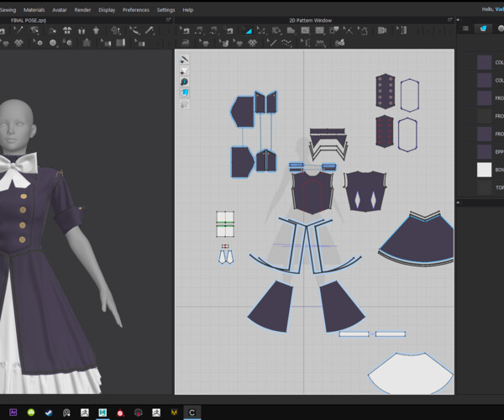Click the checkered shirt texture icon in 2D toolbar
Image resolution: width=504 pixels, height=420 pixels.
point(252,42)
